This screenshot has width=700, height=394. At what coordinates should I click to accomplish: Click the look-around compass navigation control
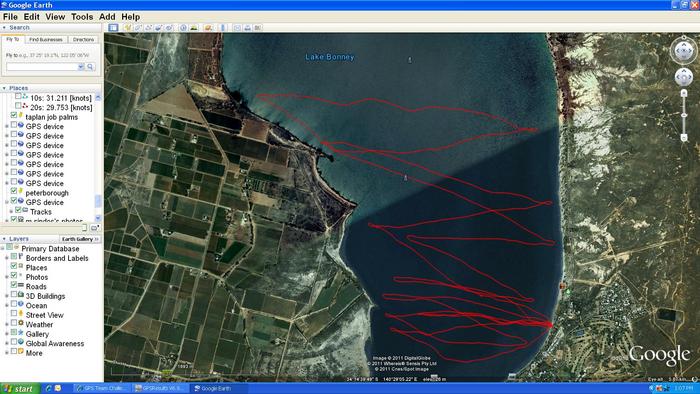[683, 51]
